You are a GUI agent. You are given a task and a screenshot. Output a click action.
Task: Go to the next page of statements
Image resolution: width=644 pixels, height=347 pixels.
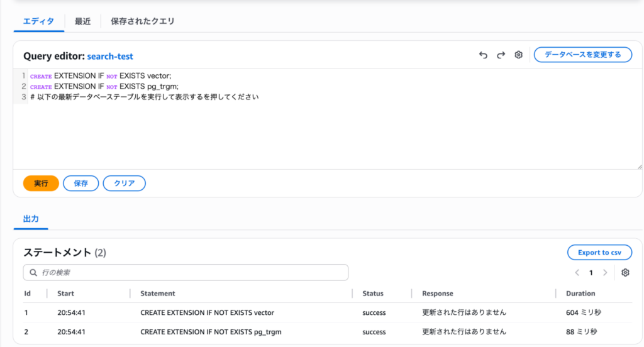tap(605, 273)
